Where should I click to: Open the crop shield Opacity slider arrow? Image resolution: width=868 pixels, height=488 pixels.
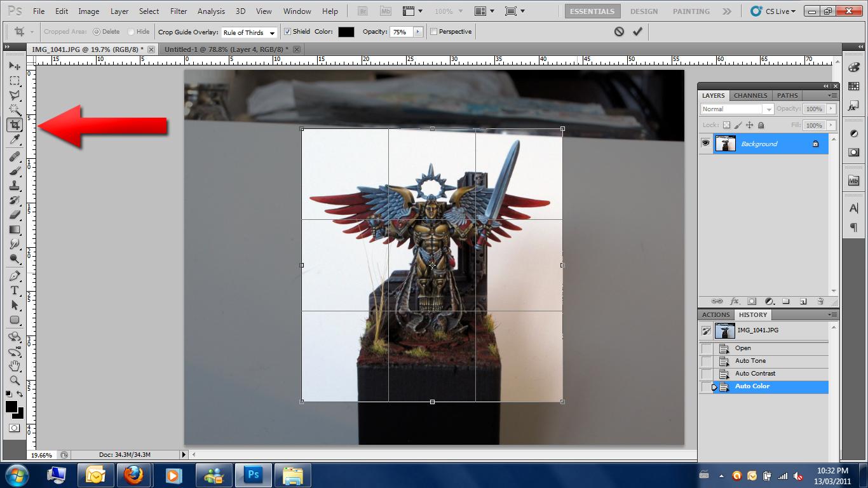tap(417, 32)
